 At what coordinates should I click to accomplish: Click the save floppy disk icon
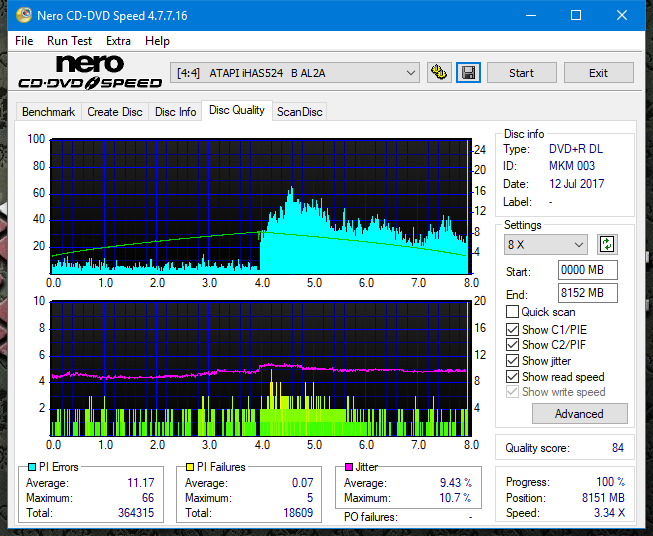click(469, 73)
